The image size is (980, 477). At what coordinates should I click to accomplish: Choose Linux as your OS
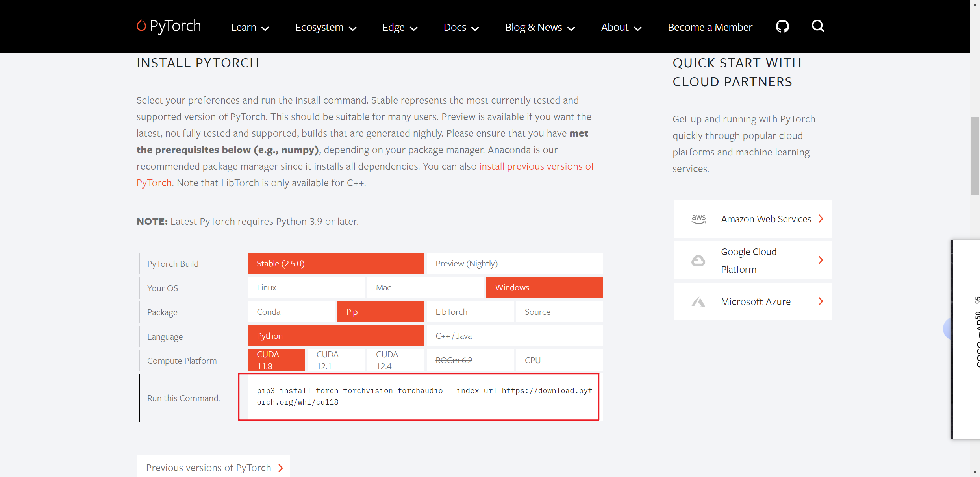pyautogui.click(x=306, y=287)
